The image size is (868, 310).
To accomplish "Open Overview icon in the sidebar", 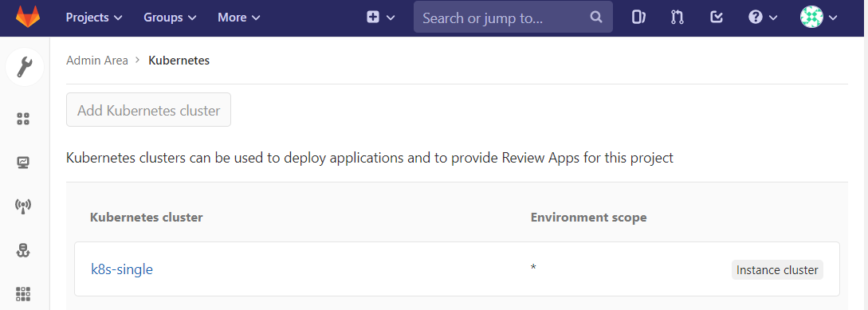I will click(22, 119).
